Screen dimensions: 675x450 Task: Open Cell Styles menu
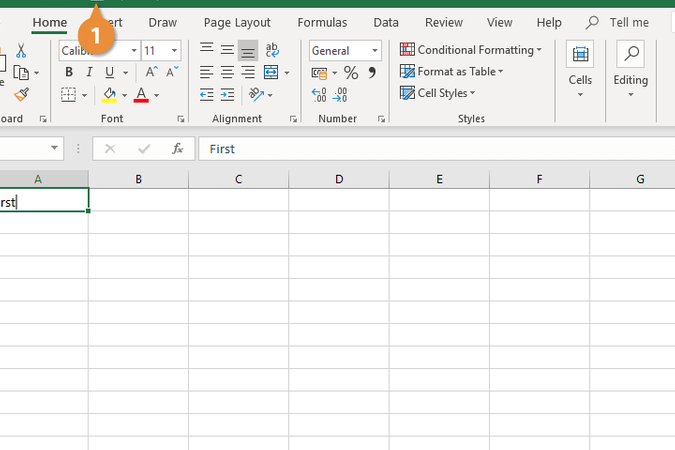click(x=437, y=93)
